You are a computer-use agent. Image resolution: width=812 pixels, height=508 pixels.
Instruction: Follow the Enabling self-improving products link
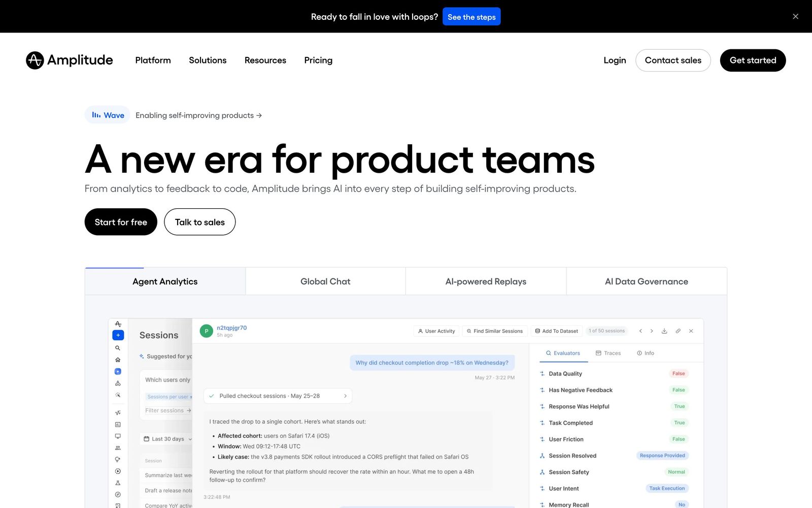pyautogui.click(x=198, y=115)
